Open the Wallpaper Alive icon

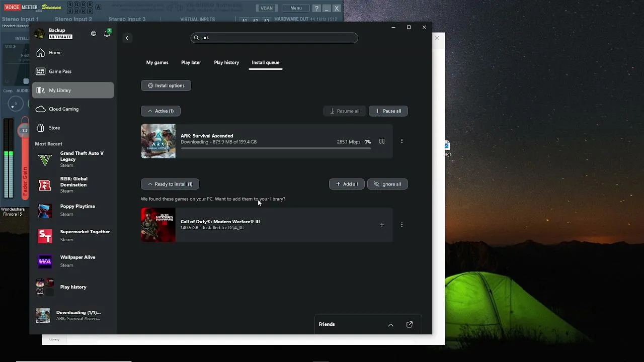click(x=45, y=261)
